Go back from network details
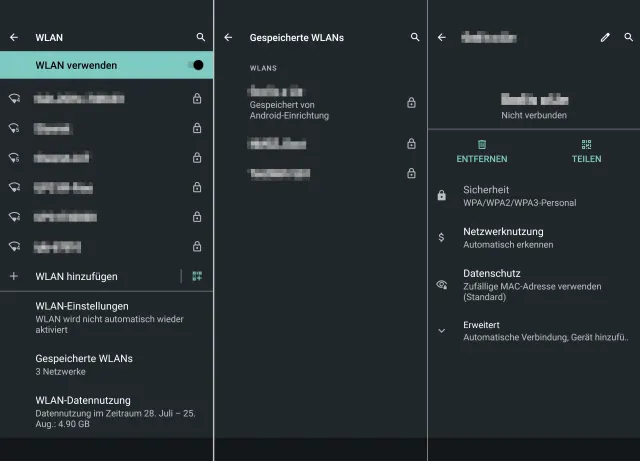640x461 pixels. pos(442,37)
